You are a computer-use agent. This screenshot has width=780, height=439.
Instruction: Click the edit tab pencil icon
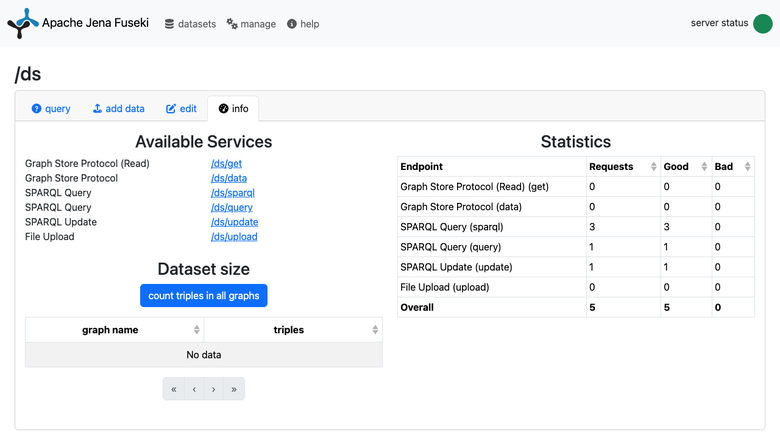click(x=171, y=108)
